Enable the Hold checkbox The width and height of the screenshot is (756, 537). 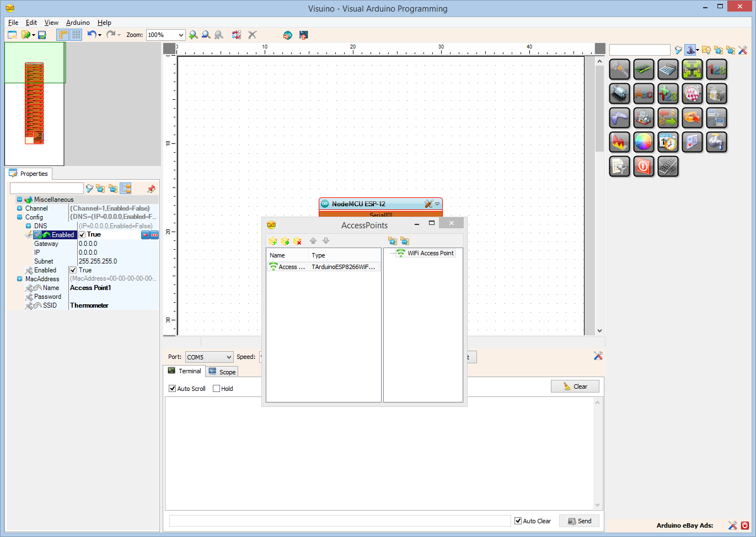[x=216, y=389]
